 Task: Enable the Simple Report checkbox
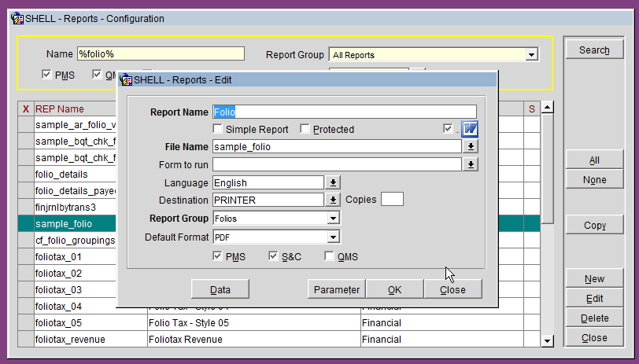(218, 129)
